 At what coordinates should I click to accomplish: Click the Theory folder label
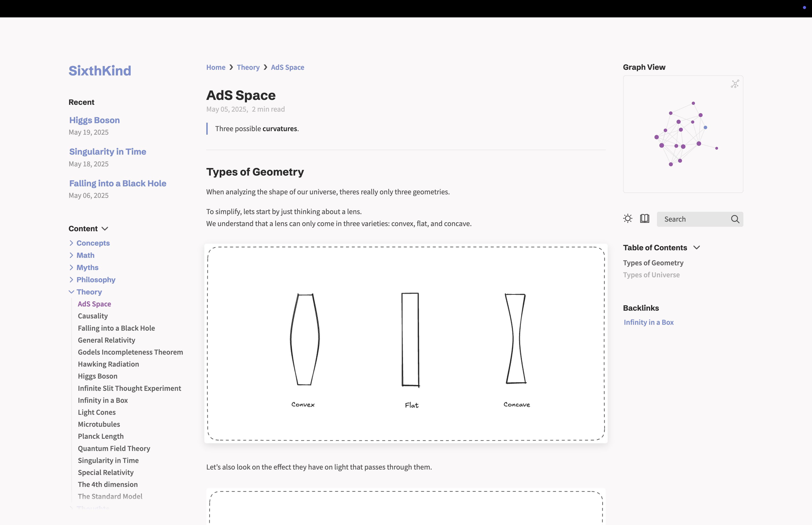(x=89, y=292)
